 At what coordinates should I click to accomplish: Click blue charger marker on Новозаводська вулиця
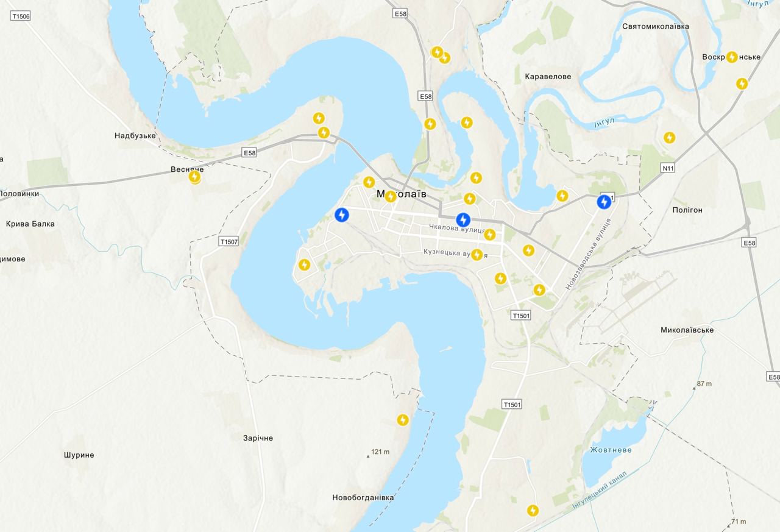click(x=603, y=202)
